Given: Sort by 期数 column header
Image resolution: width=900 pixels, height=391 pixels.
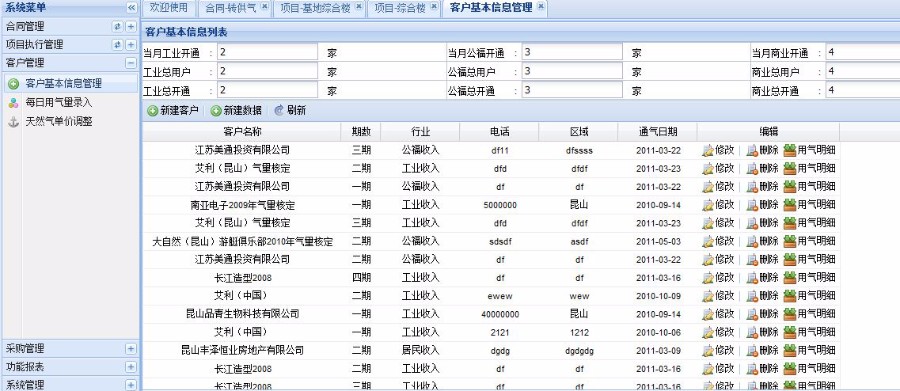Looking at the screenshot, I should click(361, 132).
